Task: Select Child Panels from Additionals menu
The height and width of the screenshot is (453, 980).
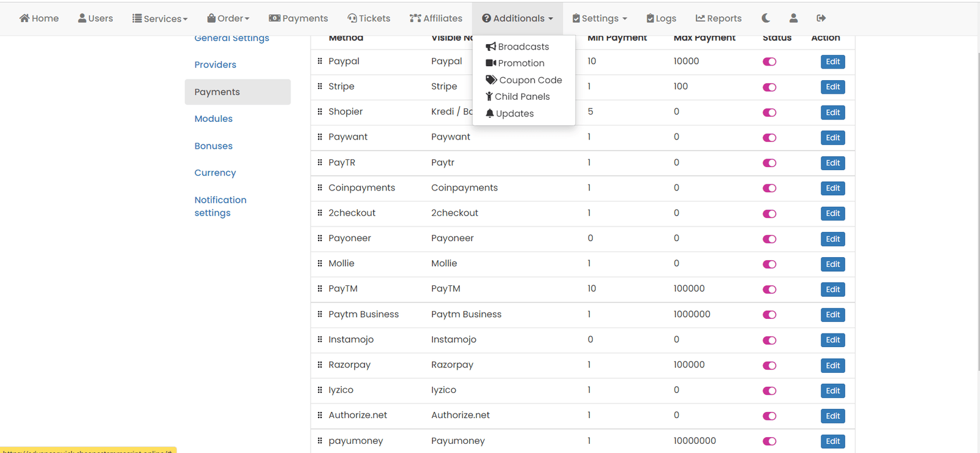Action: point(522,97)
